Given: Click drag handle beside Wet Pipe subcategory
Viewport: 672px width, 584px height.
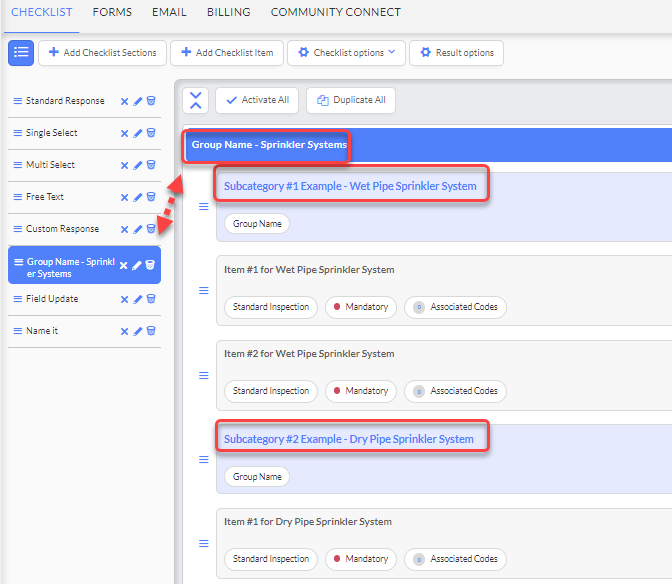Looking at the screenshot, I should (x=204, y=207).
